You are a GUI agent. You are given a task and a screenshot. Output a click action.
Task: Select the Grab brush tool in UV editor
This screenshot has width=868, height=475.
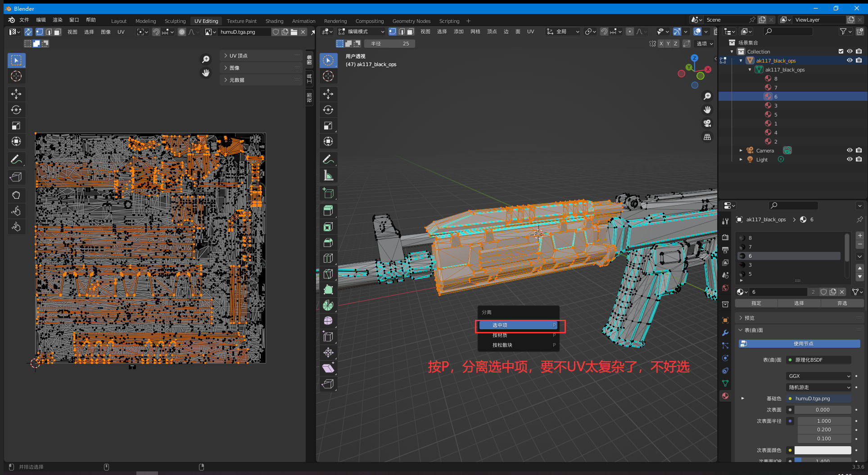click(16, 195)
